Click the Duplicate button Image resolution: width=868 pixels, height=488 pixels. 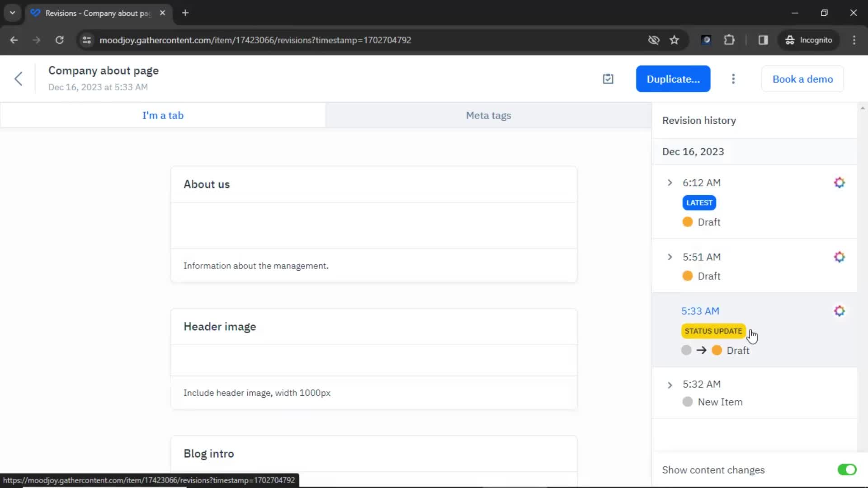673,79
